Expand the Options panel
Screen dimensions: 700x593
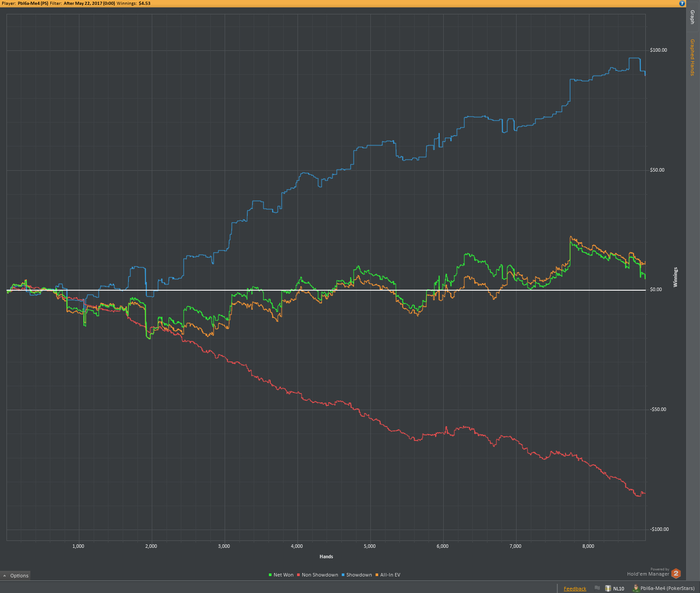tap(15, 576)
